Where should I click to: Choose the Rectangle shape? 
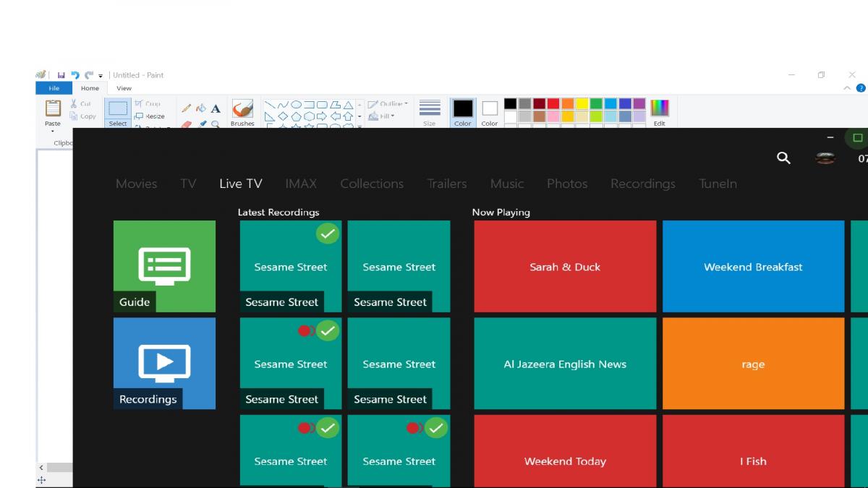[309, 105]
